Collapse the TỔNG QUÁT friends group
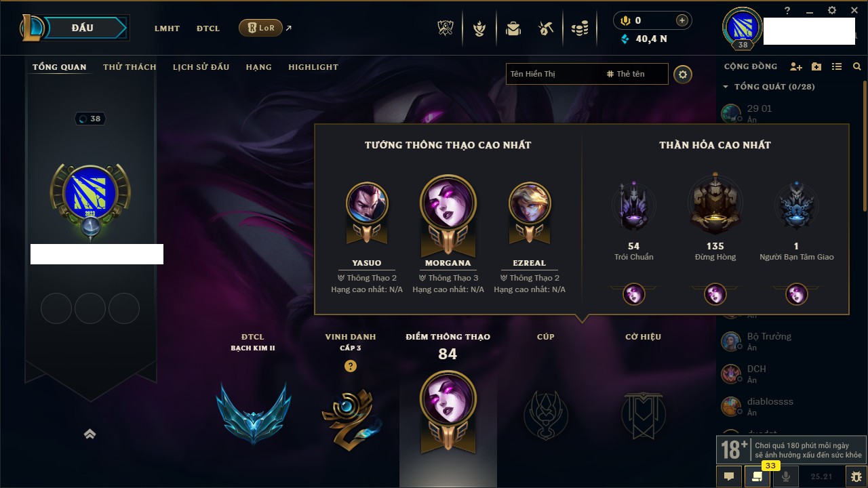 point(726,87)
